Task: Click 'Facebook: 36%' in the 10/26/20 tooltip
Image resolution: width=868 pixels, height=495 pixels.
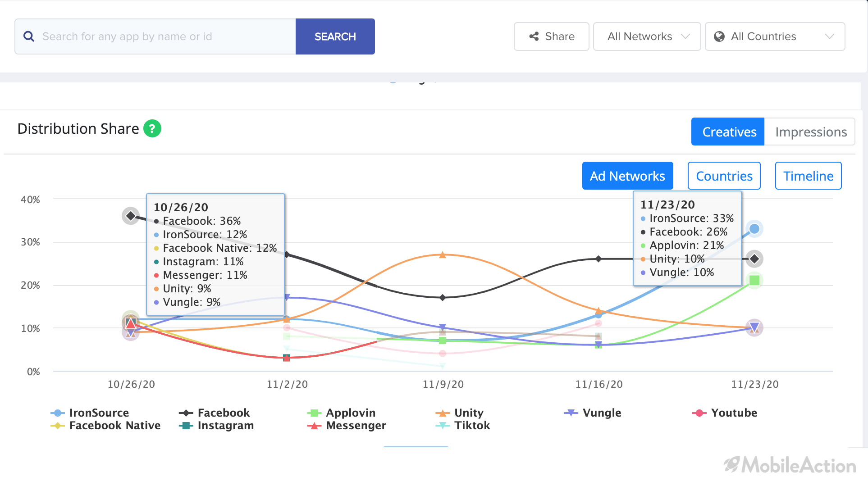Action: tap(202, 221)
